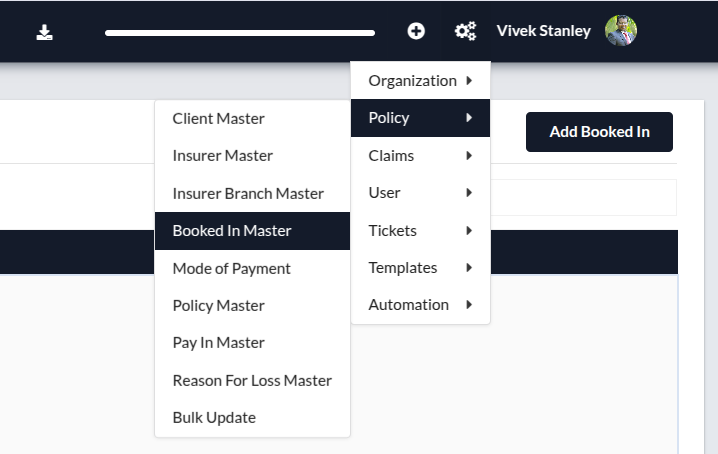Viewport: 718px width, 454px height.
Task: Click arrow beside Tickets
Action: (x=469, y=230)
